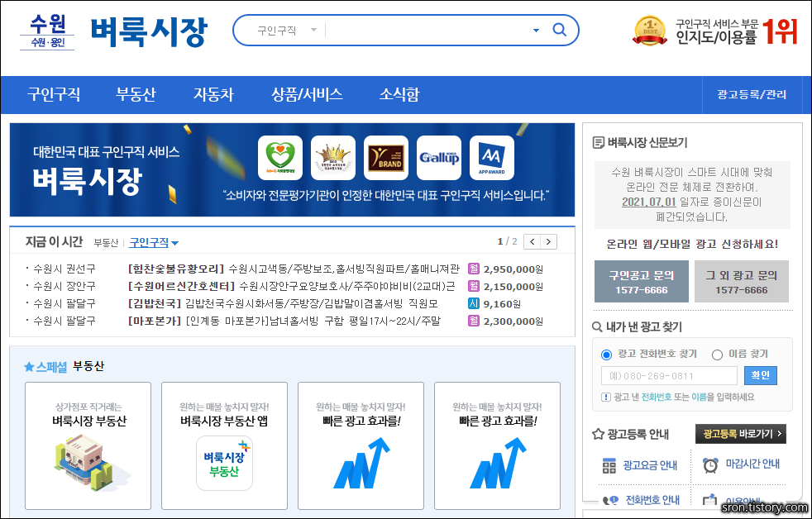812x519 pixels.
Task: Open the 벼룩시장 부동산 앱 card
Action: (x=224, y=445)
